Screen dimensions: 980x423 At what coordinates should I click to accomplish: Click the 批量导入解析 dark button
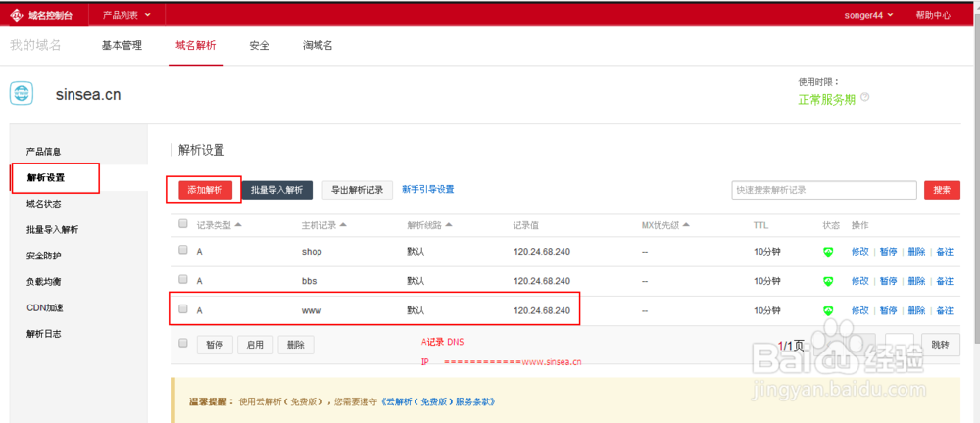pyautogui.click(x=277, y=190)
